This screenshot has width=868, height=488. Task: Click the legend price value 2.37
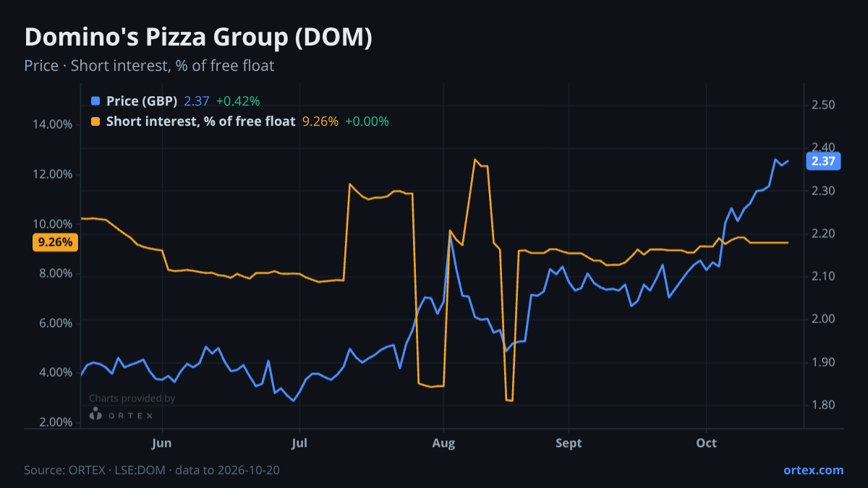pos(196,100)
